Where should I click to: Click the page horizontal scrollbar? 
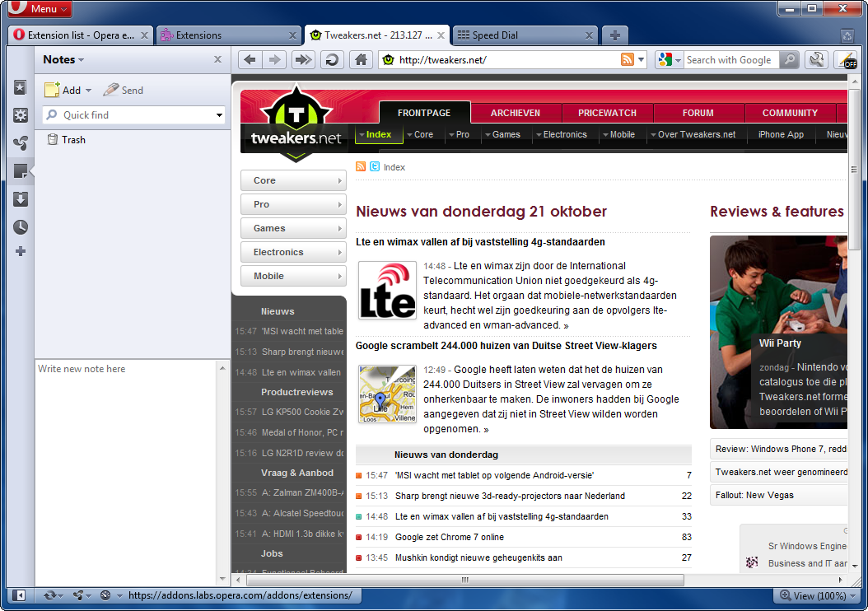(x=465, y=580)
